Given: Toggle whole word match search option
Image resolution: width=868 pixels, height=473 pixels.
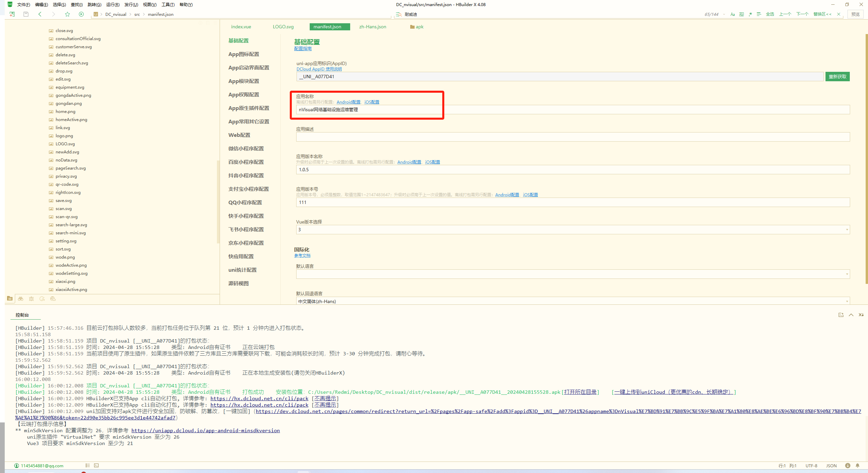Looking at the screenshot, I should (741, 14).
